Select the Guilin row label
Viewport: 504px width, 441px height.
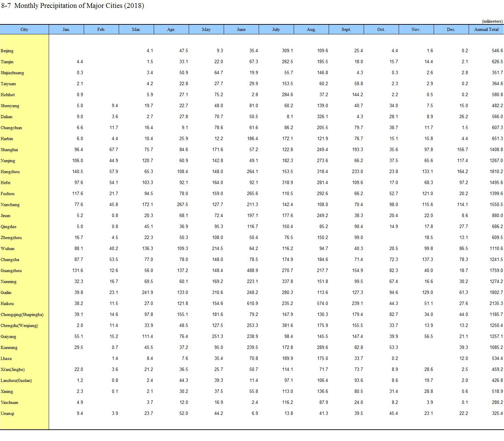(x=6, y=293)
